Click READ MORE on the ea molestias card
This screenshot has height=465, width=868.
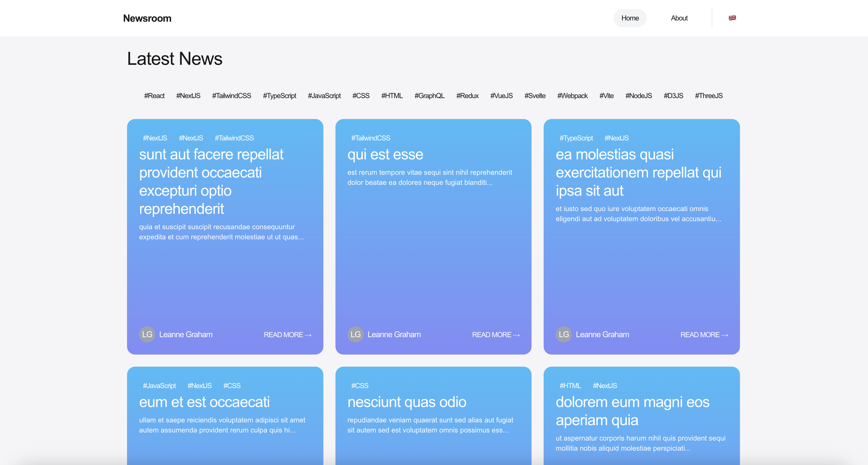[x=704, y=335]
